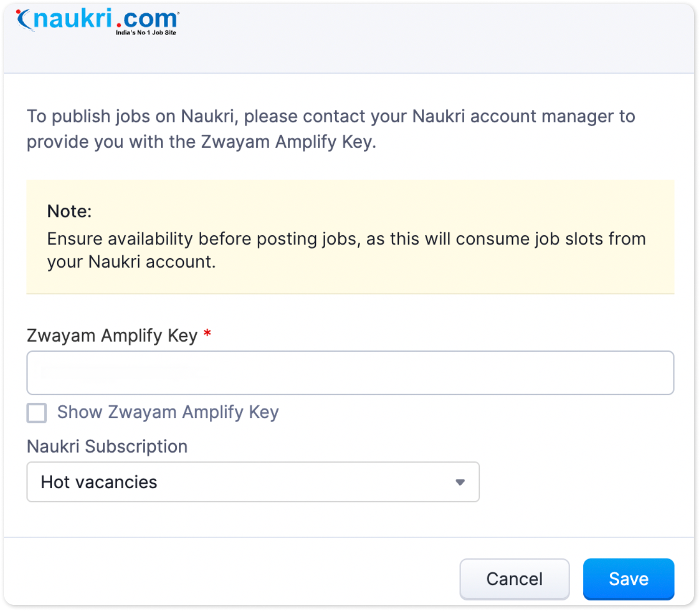This screenshot has width=700, height=611.
Task: Focus the Zwayam Amplify Key input field
Action: [x=350, y=373]
